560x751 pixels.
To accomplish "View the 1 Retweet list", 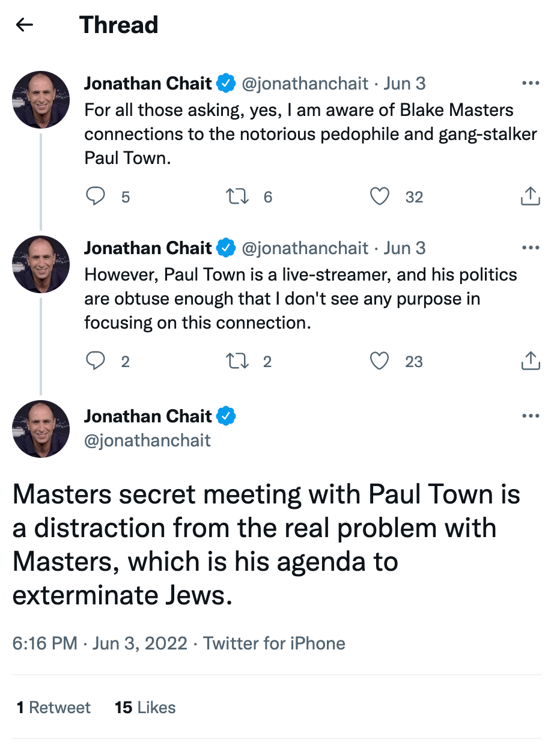I will [x=53, y=708].
